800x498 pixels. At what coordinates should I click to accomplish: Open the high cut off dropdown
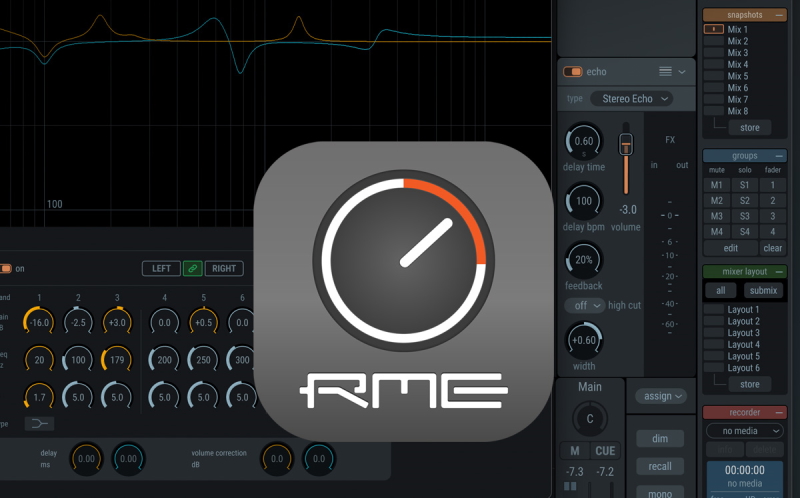pos(584,305)
